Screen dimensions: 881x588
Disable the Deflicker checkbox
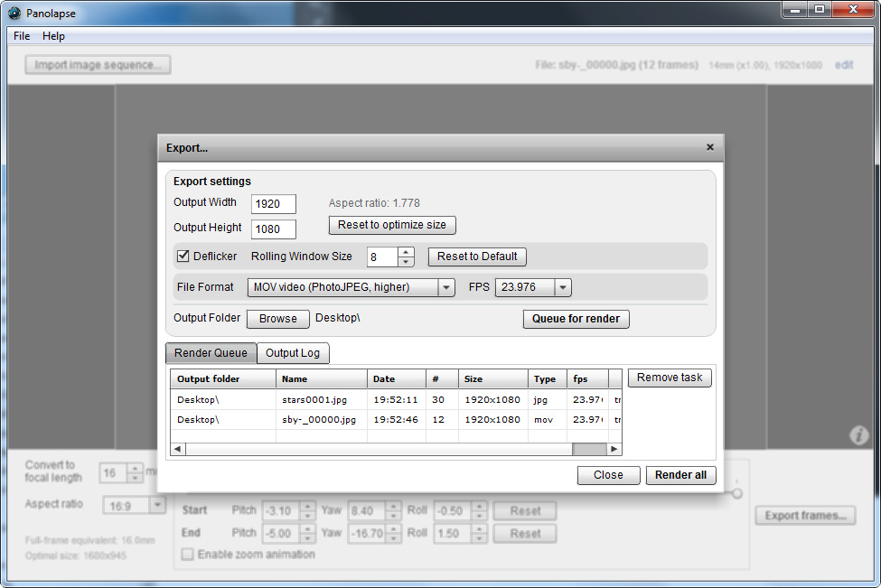tap(183, 257)
